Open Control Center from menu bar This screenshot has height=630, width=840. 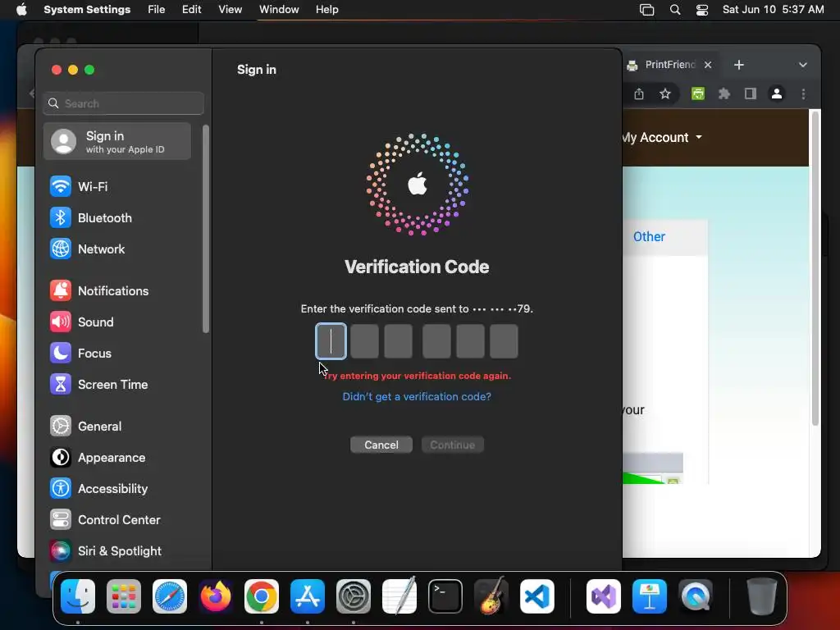pos(702,10)
